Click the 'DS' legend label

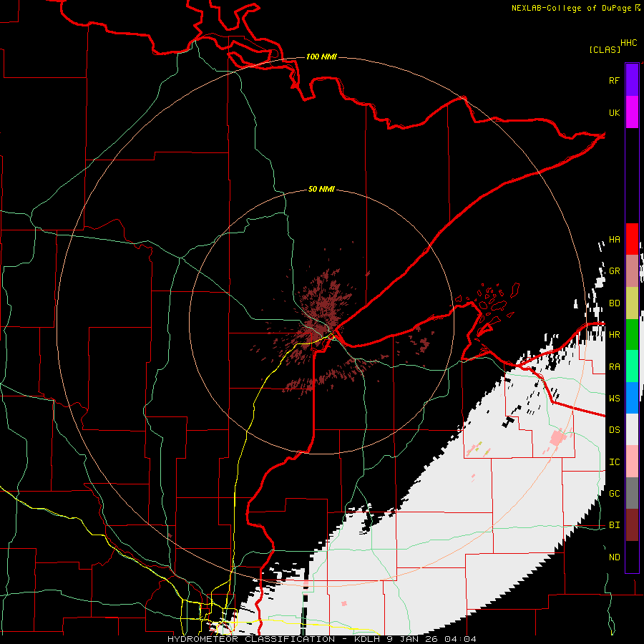point(614,430)
